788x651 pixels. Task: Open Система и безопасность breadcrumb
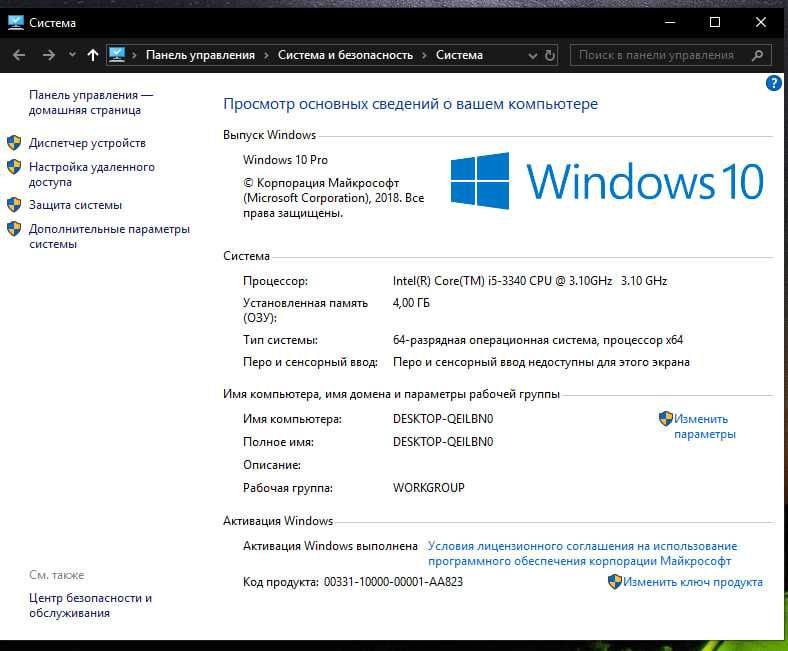(345, 55)
